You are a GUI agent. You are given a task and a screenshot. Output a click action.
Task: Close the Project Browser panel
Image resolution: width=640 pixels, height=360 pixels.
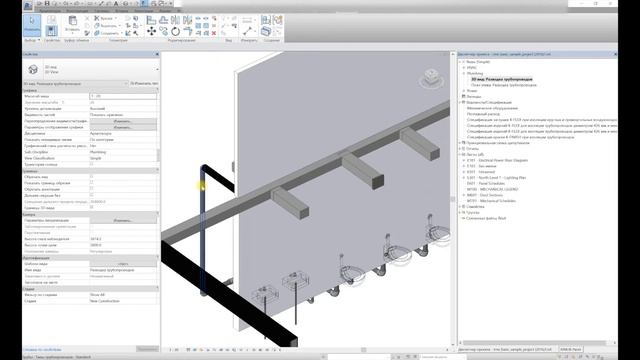point(615,54)
